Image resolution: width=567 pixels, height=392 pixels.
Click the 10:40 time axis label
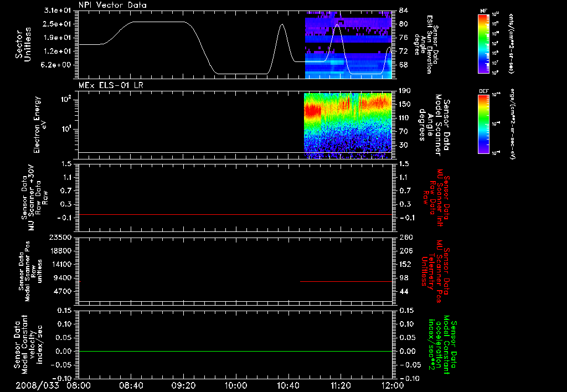tap(288, 385)
